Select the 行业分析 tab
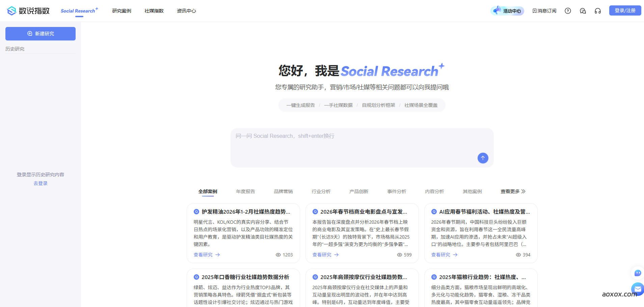 (321, 191)
